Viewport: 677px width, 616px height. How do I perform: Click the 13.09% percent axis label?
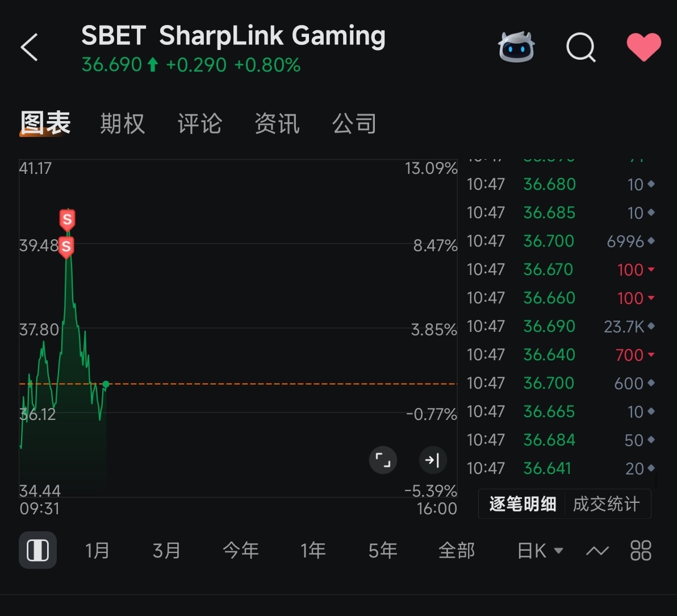tap(431, 168)
